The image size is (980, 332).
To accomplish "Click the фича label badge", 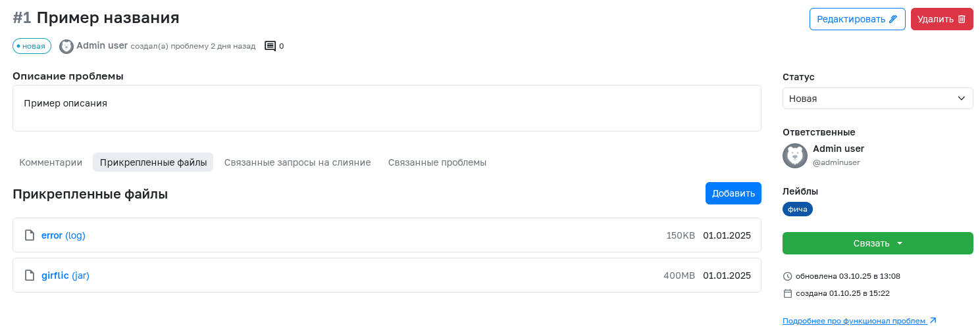I will tap(798, 209).
